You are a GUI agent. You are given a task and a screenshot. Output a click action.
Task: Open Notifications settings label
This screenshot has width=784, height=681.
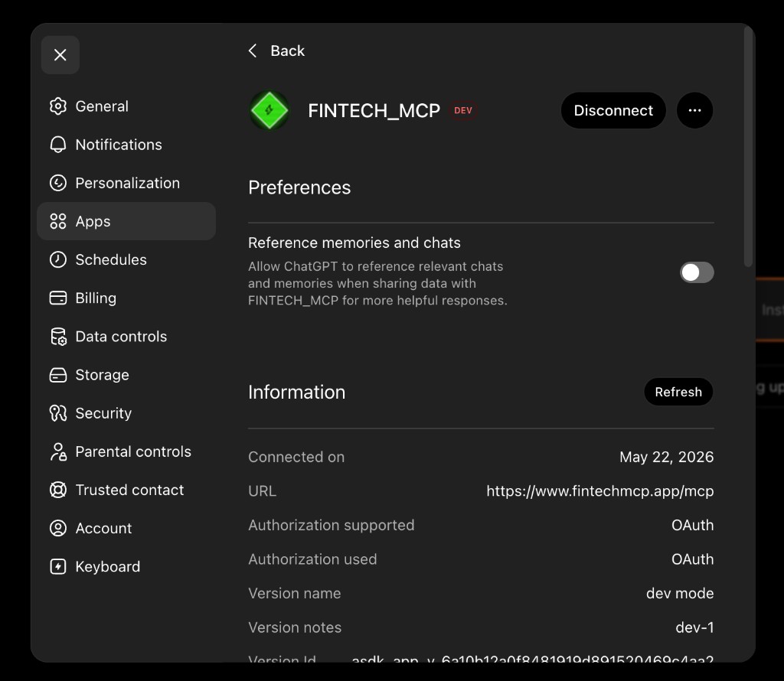(x=119, y=145)
